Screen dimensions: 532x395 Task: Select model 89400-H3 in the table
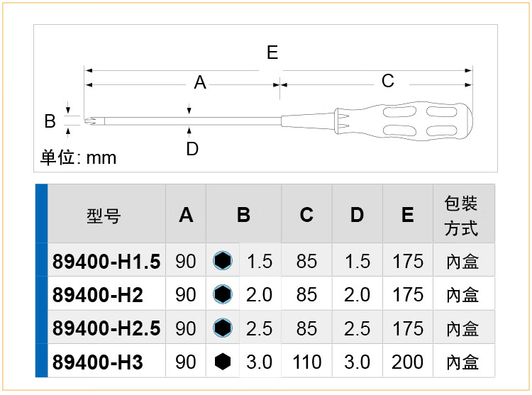[98, 362]
